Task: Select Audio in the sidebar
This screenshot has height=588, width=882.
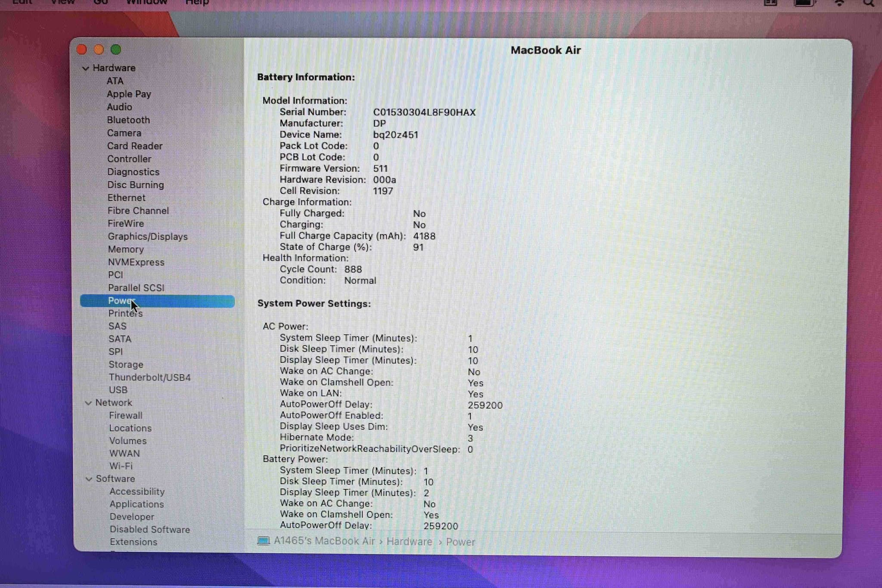Action: [119, 107]
